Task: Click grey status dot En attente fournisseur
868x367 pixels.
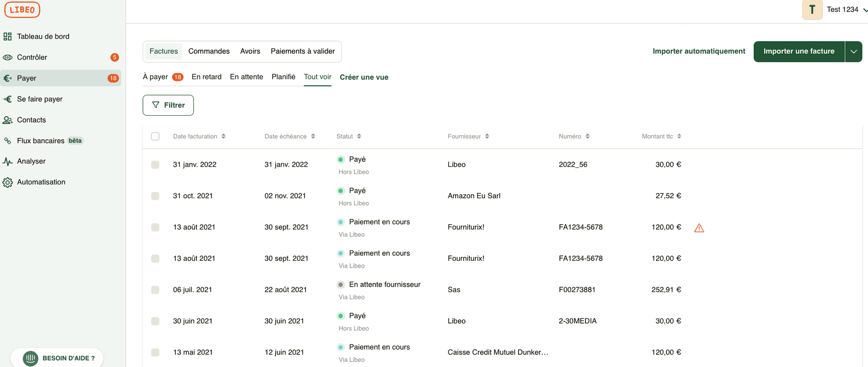Action: [341, 284]
